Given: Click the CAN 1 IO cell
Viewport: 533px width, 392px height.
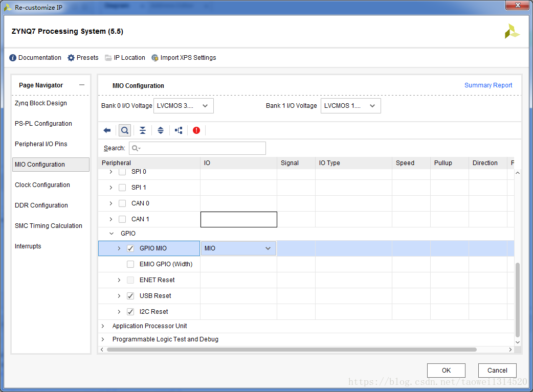Looking at the screenshot, I should click(239, 219).
